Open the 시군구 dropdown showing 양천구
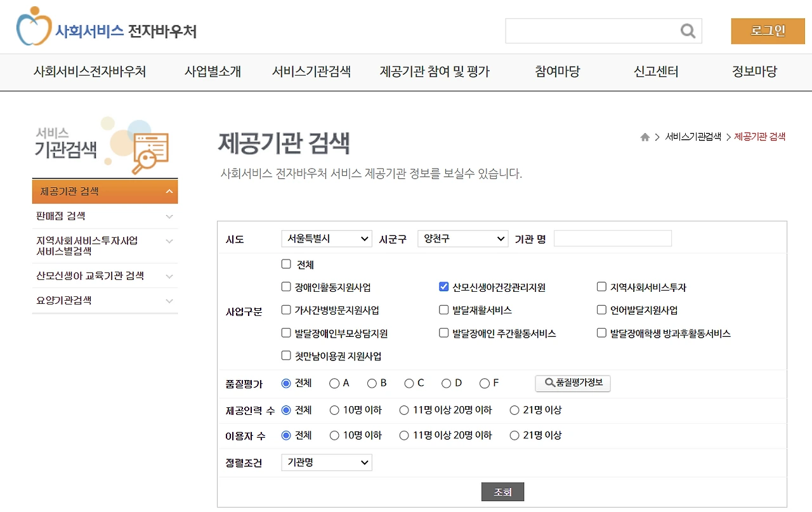The width and height of the screenshot is (812, 512). point(462,239)
